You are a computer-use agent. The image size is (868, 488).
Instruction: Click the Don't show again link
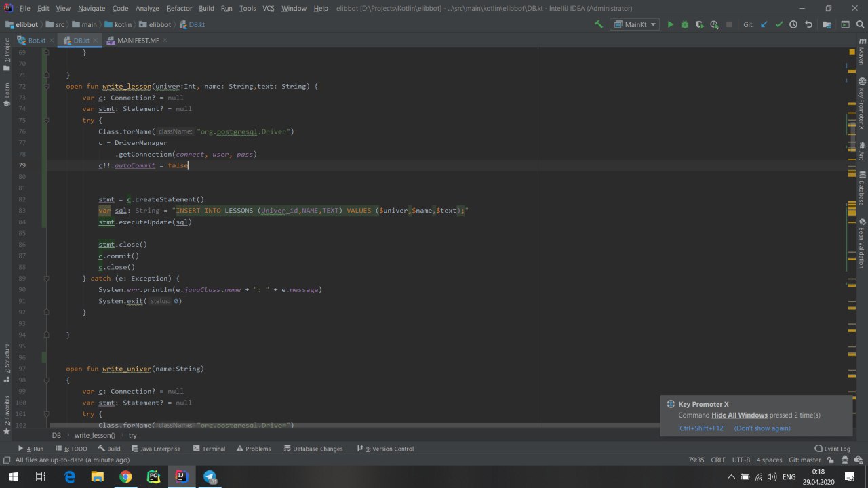tap(762, 428)
